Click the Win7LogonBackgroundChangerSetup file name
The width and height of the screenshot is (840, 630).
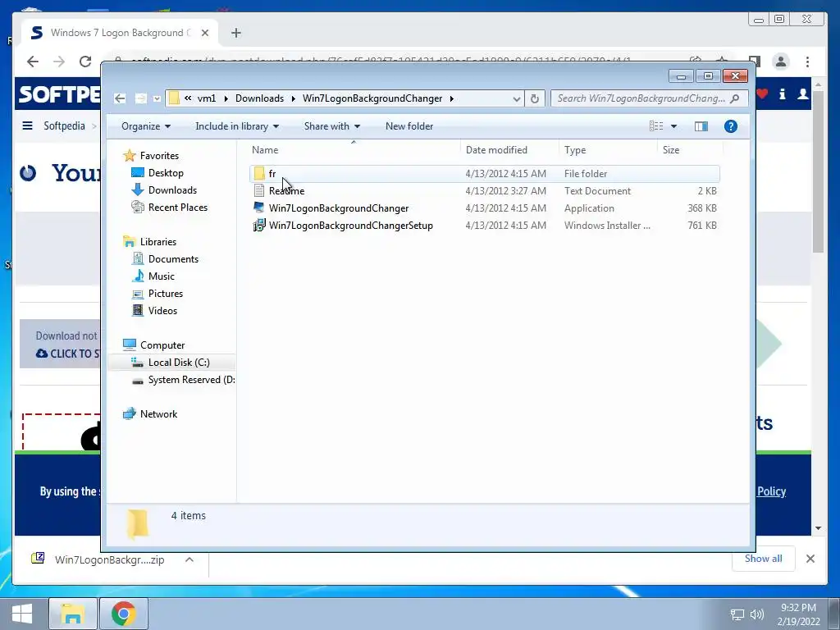click(351, 226)
